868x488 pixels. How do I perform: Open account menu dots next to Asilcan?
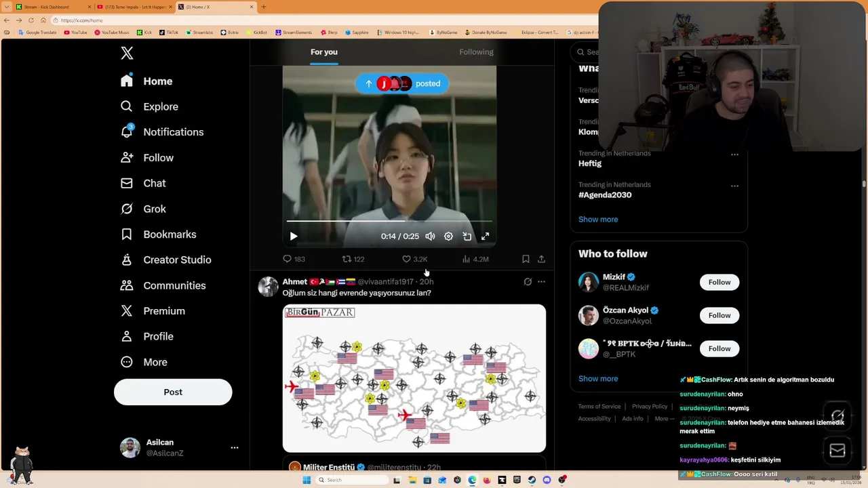pos(235,448)
